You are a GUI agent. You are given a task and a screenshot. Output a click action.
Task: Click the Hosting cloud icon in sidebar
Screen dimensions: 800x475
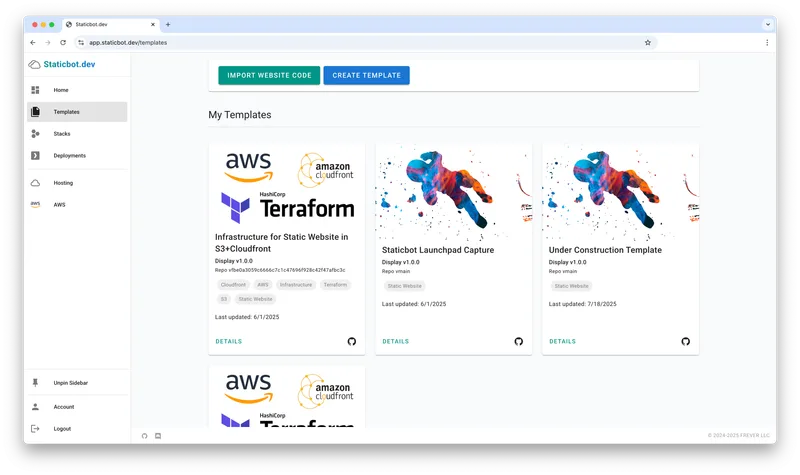point(35,183)
